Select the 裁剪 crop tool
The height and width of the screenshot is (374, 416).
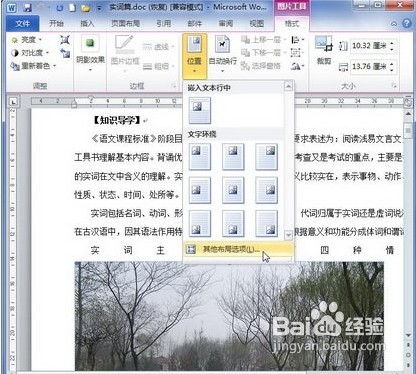(x=324, y=50)
